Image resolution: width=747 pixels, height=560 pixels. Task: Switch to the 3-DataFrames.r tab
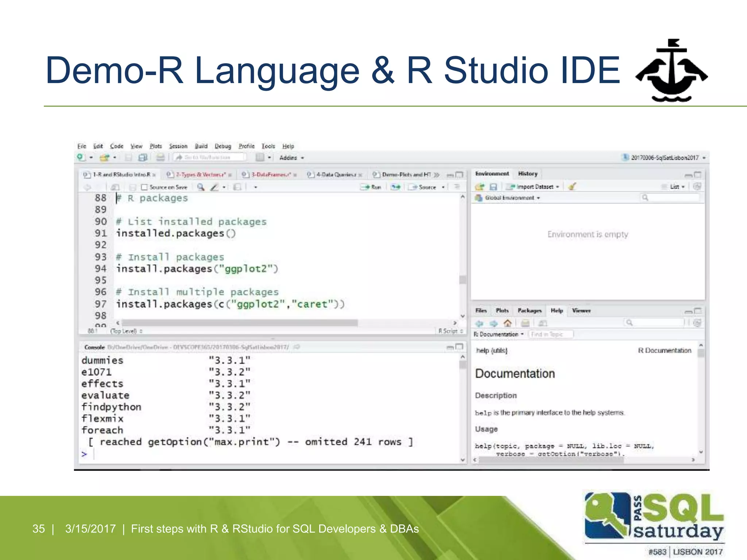coord(269,175)
